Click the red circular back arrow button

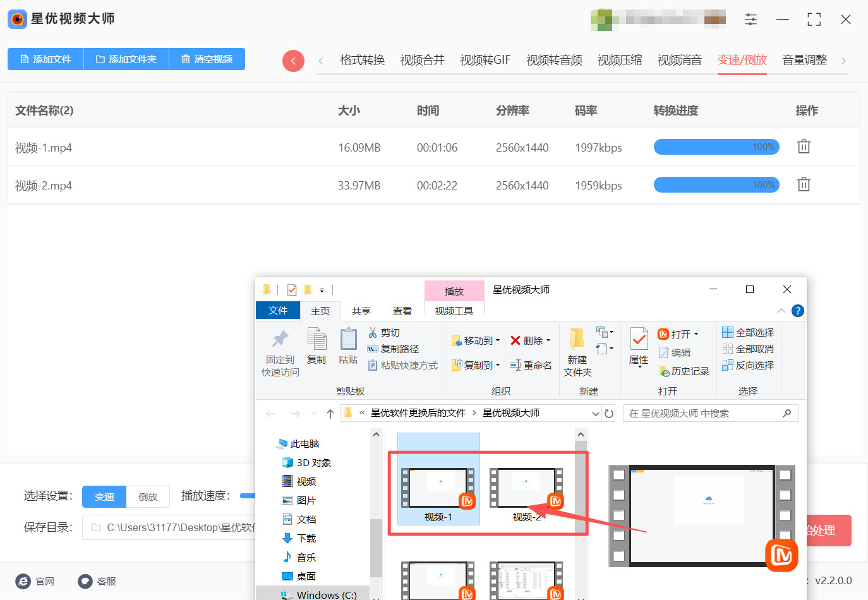point(293,61)
